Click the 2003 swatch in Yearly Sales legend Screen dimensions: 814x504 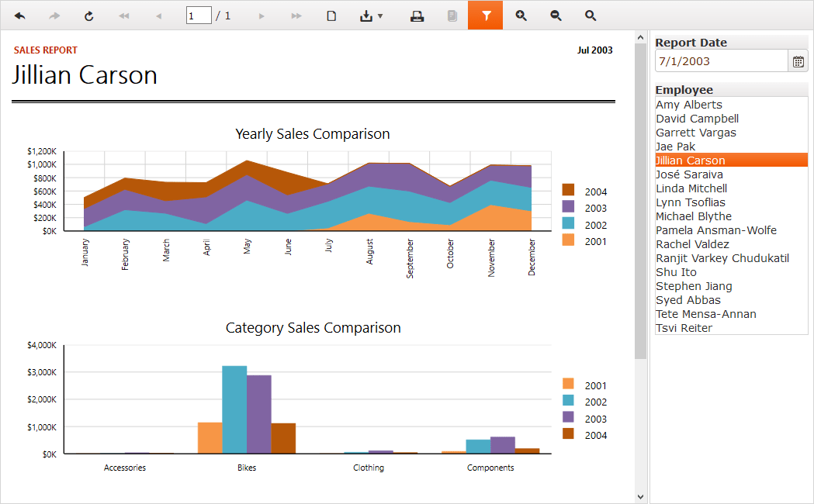[568, 206]
